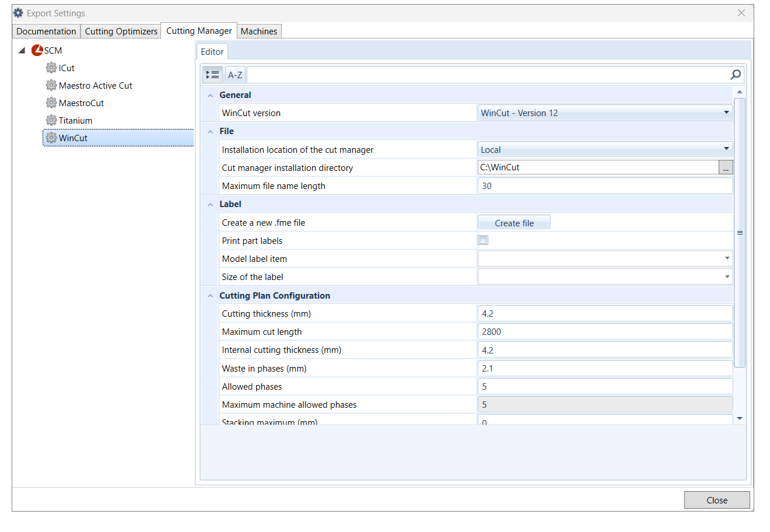This screenshot has height=532, width=770.
Task: Click the scrollbar up arrow
Action: [740, 92]
